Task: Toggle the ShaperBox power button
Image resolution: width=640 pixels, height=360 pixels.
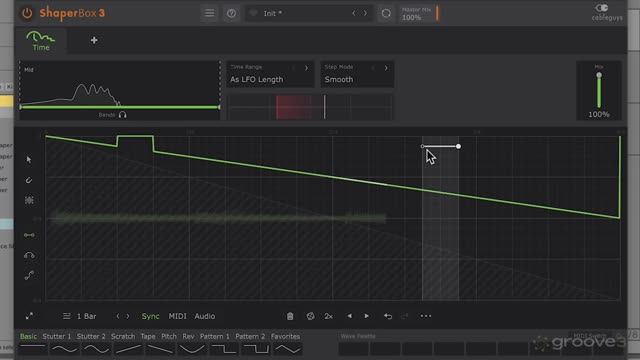Action: 27,13
